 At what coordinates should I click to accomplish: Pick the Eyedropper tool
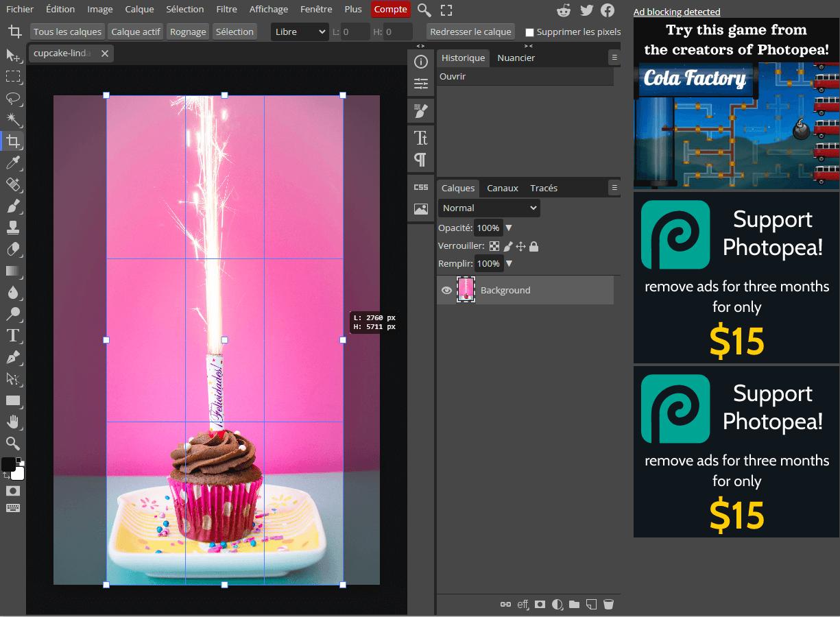[14, 162]
